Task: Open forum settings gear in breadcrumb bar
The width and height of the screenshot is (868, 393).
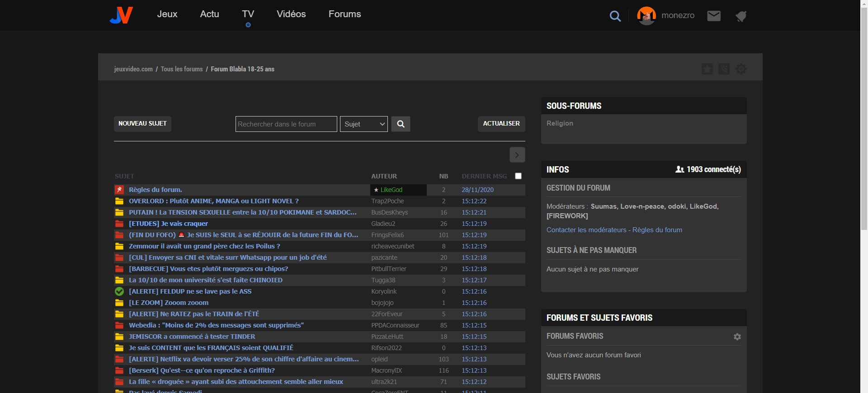Action: 741,69
